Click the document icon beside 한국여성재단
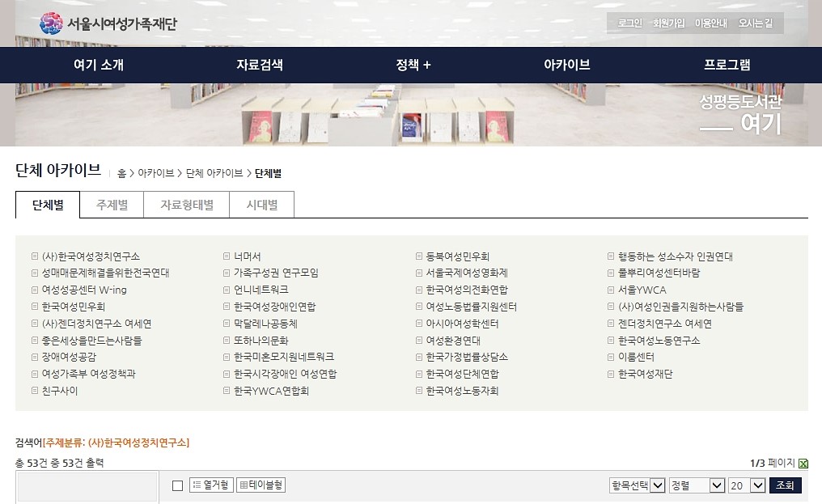Viewport: 822px width, 504px height. pyautogui.click(x=611, y=374)
